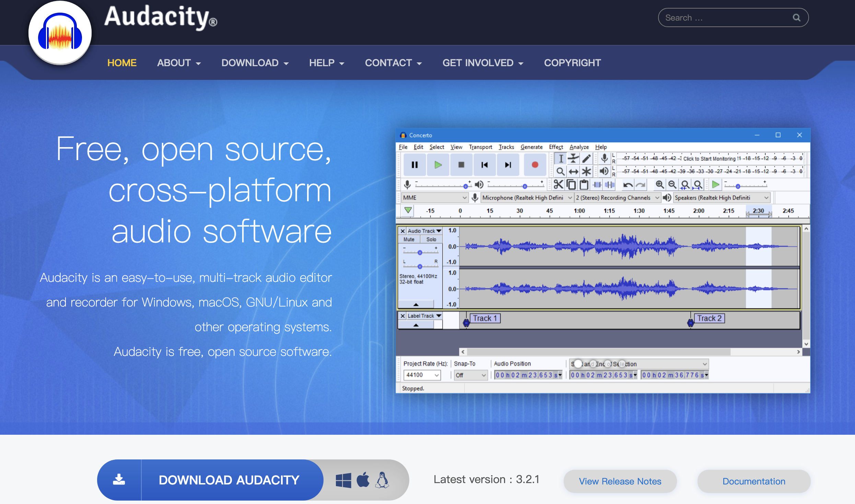Open the Transport menu

click(x=480, y=147)
